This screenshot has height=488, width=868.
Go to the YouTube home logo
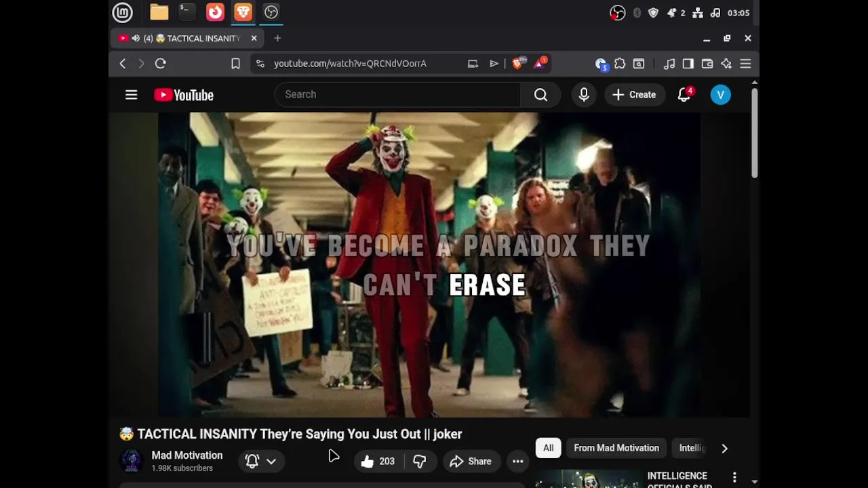184,95
